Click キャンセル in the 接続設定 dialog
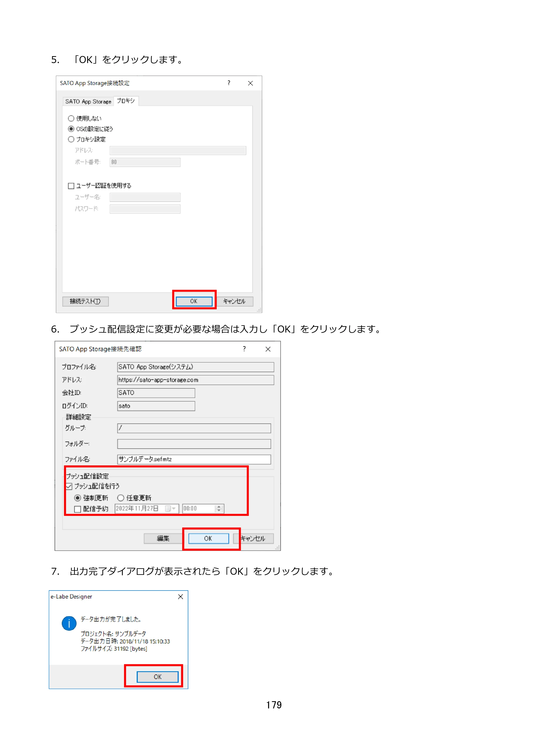The width and height of the screenshot is (535, 756). (x=234, y=301)
